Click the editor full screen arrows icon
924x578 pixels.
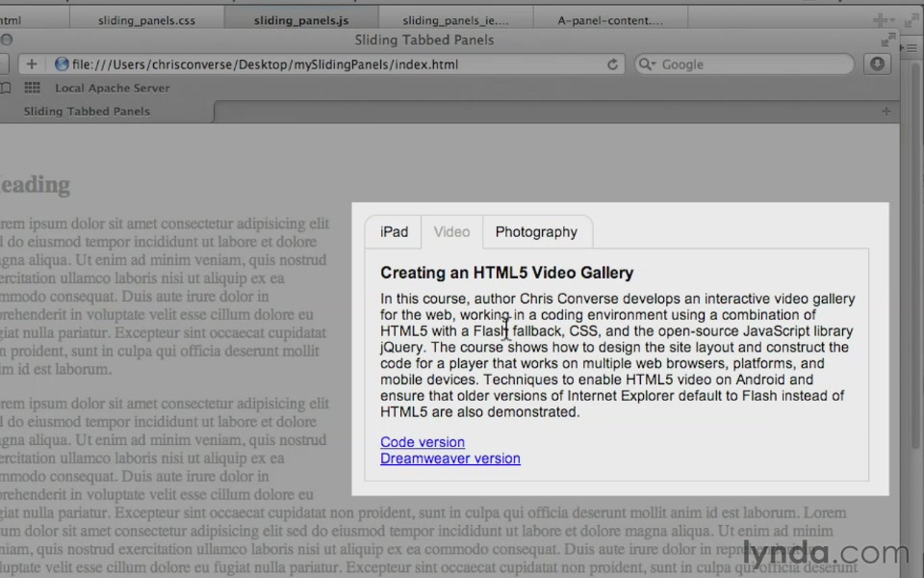point(911,20)
